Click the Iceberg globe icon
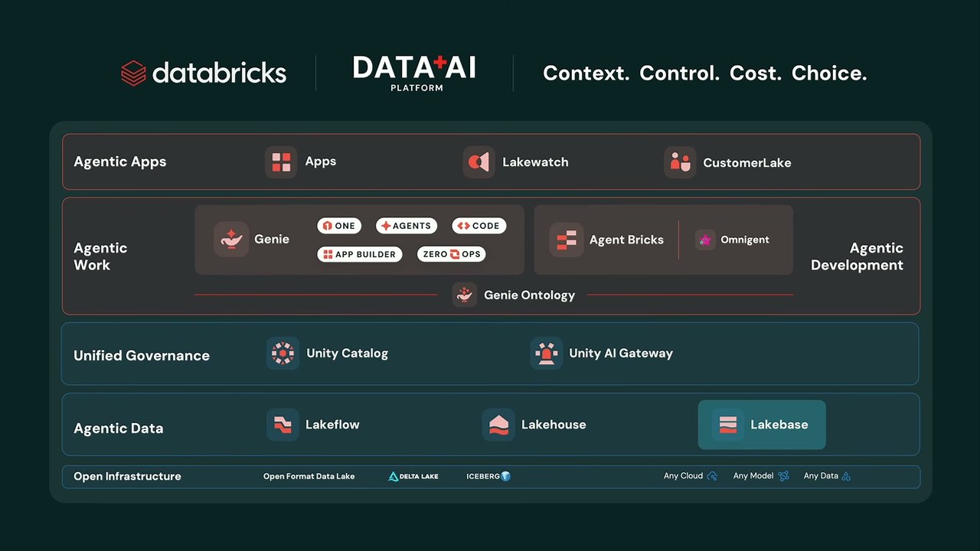 [x=505, y=476]
